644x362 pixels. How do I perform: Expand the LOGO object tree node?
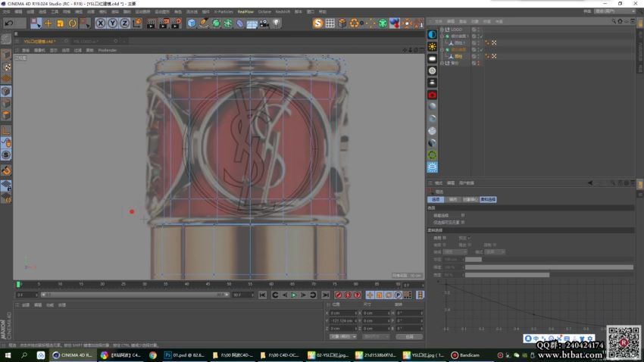[442, 30]
